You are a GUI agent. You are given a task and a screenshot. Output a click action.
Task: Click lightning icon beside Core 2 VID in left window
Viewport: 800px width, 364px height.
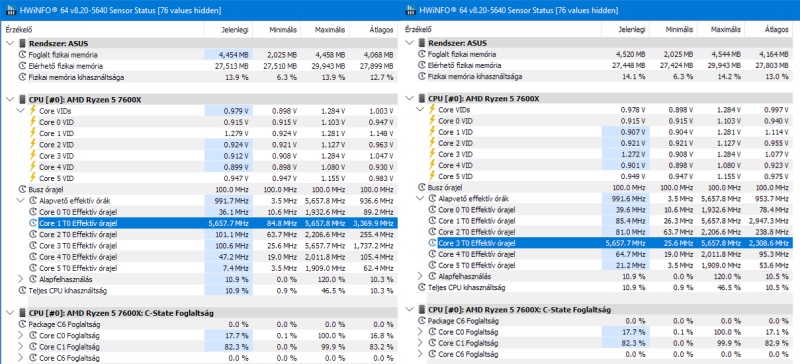[x=33, y=144]
